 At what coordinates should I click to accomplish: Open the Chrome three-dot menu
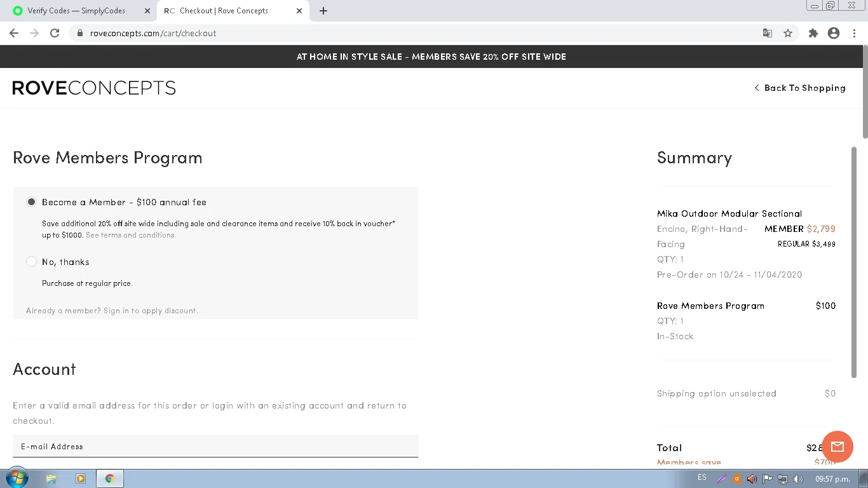pos(853,33)
